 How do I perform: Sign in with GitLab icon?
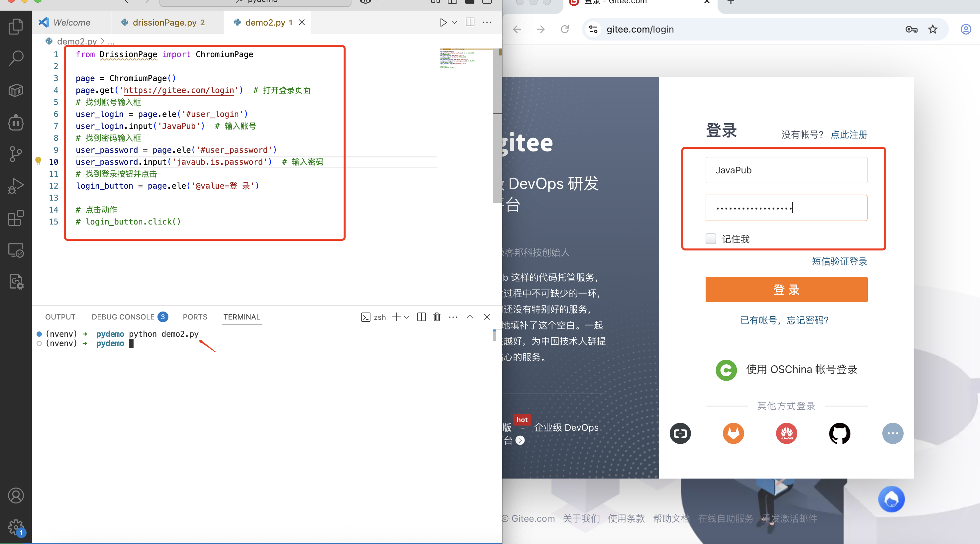pos(733,433)
